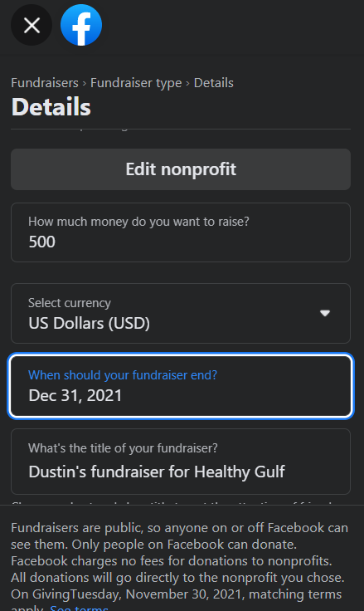This screenshot has height=611, width=364.
Task: Select the 500 amount value
Action: coord(42,242)
